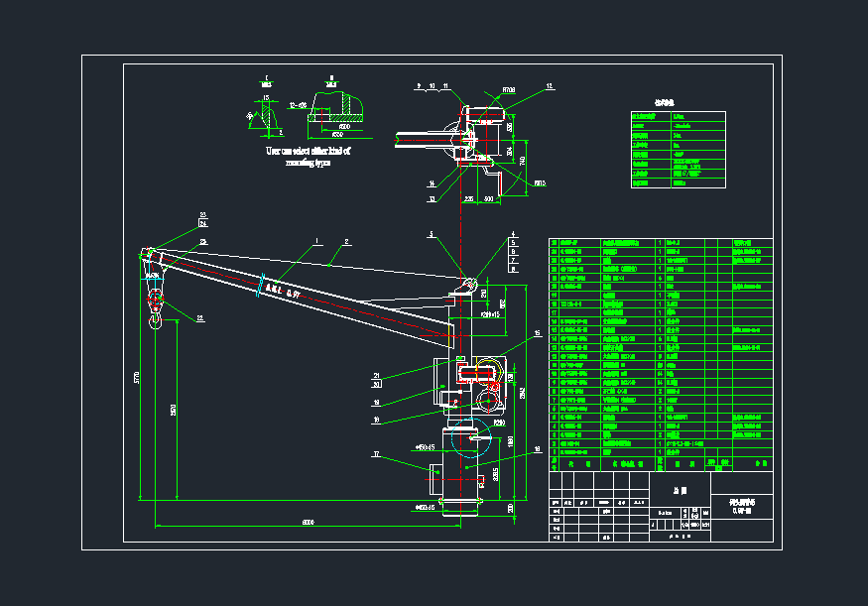868x606 pixels.
Task: Select part balloon number 1 above the boom
Action: 316,240
